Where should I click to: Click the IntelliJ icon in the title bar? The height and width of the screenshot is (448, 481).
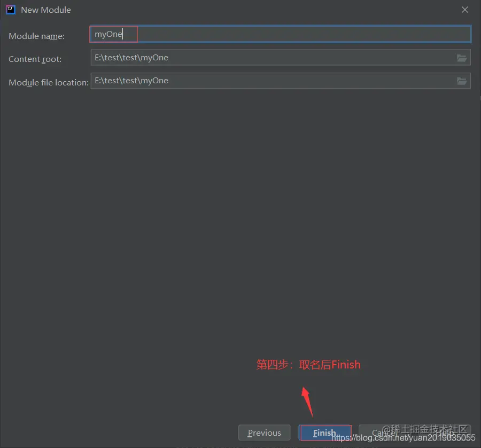[x=11, y=10]
